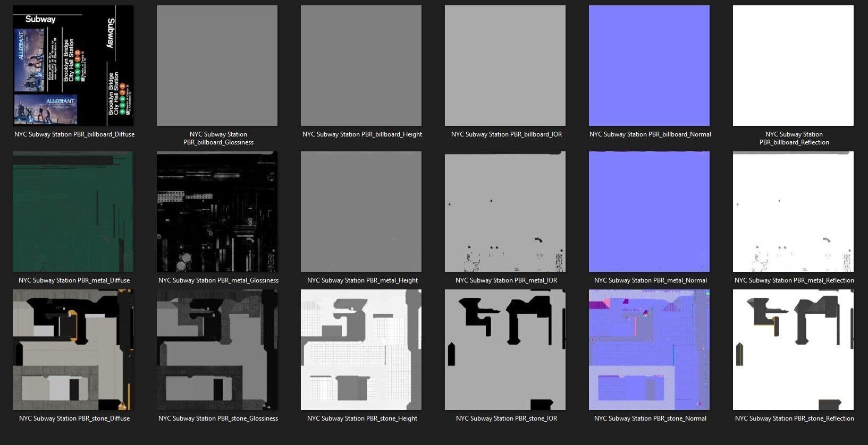Screen dimensions: 868x445
Task: Click the file name 'NYC Subway Station PBR_metal_Reflection'
Action: [794, 280]
